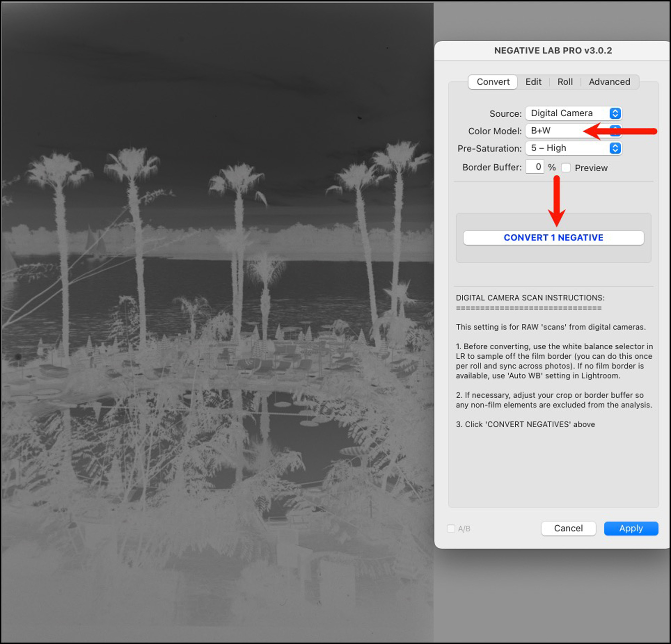Click the Apply button

click(631, 528)
